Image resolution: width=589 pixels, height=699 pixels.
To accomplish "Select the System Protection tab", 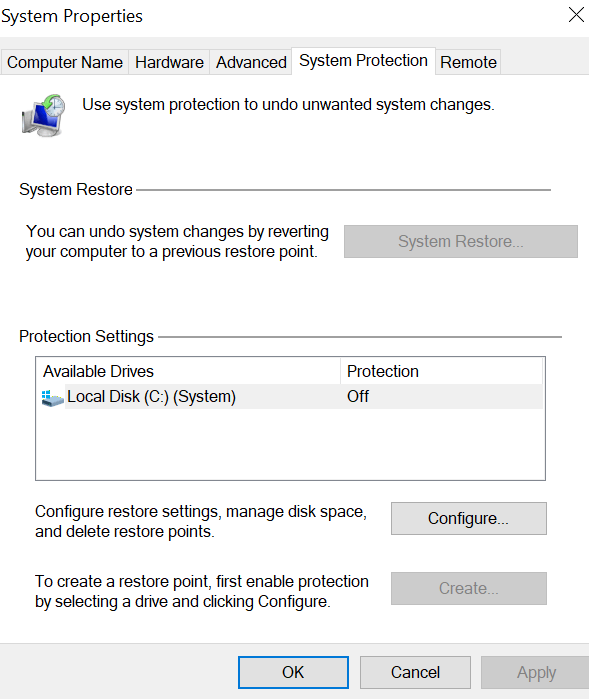I will coord(363,61).
